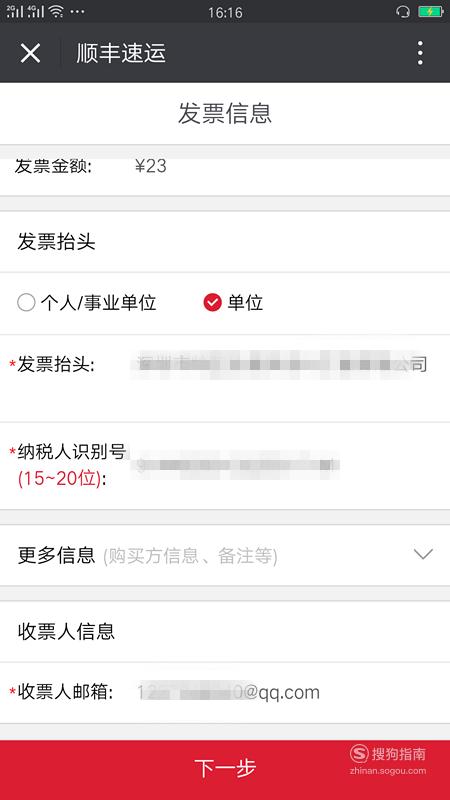Tap the battery charging status icon

430,11
